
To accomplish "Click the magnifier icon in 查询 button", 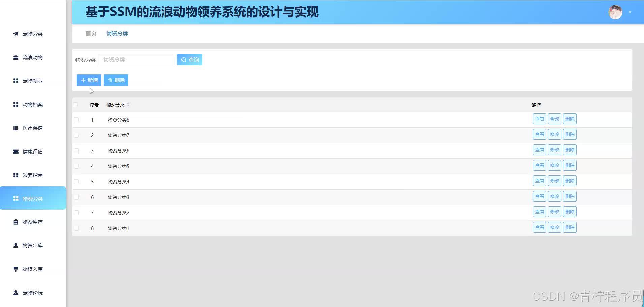I will point(184,60).
